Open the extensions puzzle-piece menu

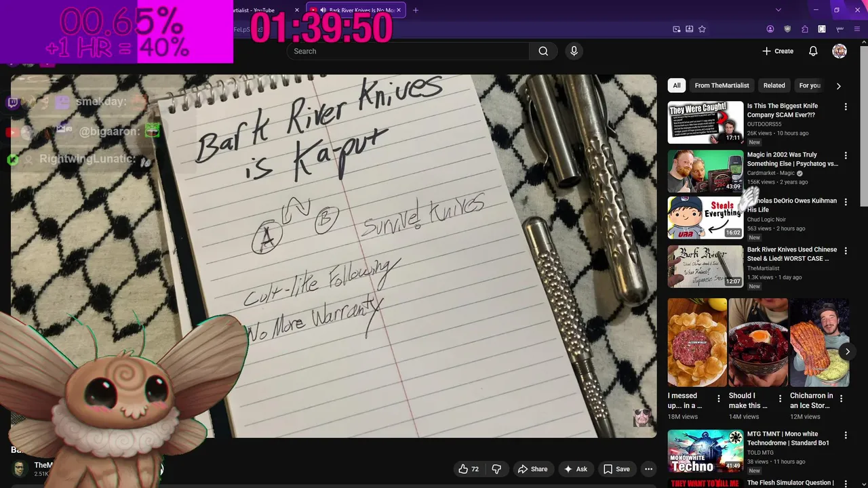click(x=805, y=29)
